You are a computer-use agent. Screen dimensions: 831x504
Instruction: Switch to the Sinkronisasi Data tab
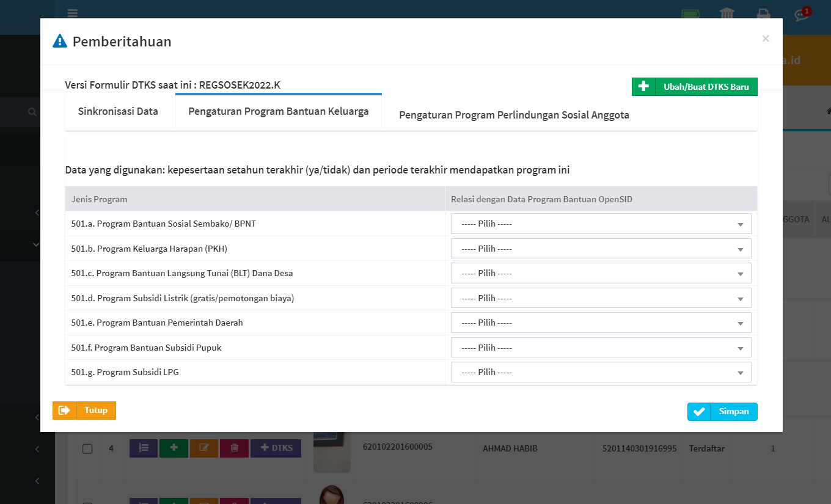pos(118,111)
